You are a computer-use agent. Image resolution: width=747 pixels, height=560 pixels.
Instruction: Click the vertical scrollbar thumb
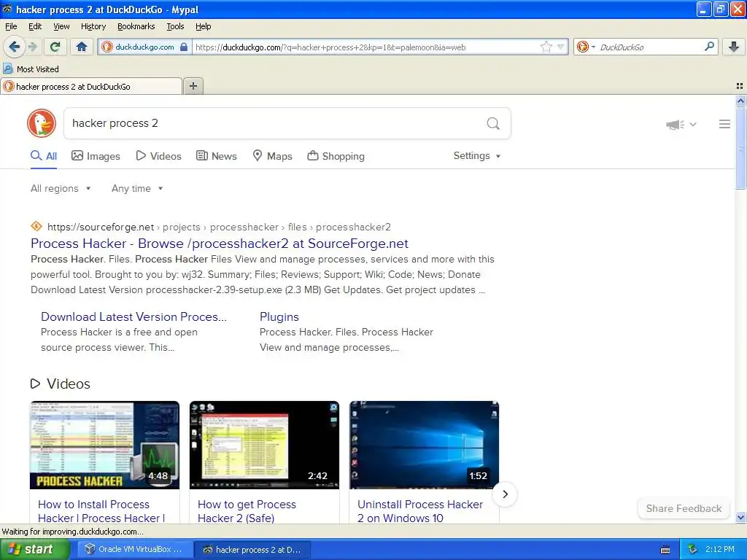(x=740, y=148)
